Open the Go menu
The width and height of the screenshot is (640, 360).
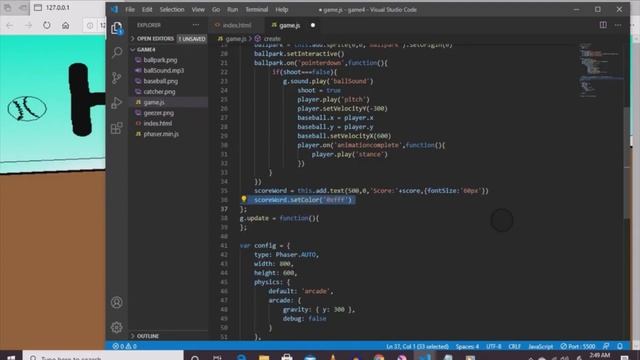pyautogui.click(x=216, y=9)
